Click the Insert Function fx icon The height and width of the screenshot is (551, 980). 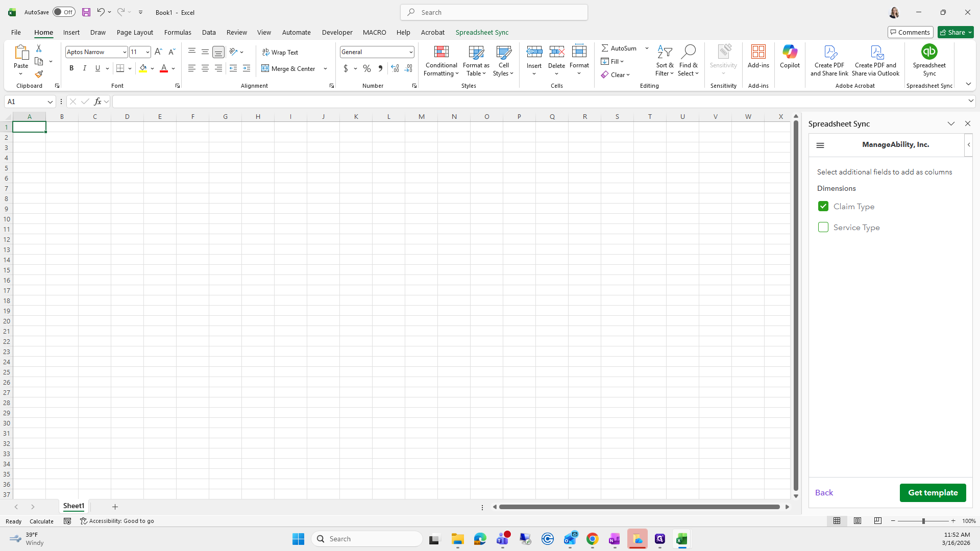click(x=97, y=102)
